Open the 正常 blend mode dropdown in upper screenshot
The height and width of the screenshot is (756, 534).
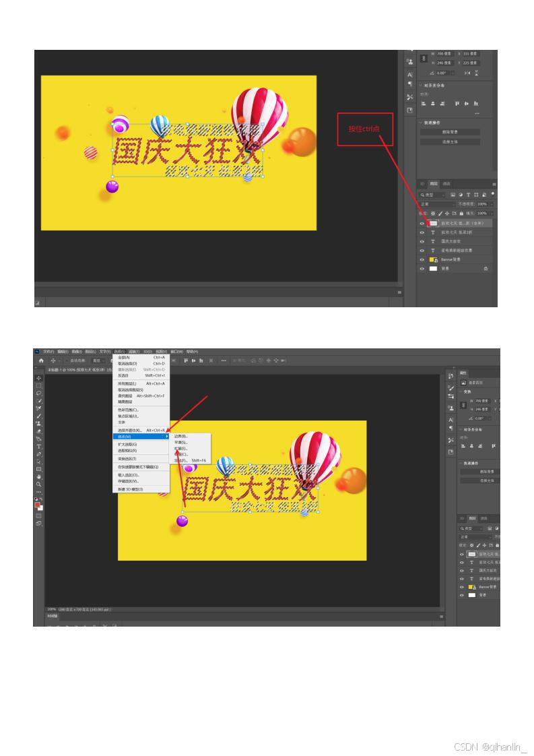pos(437,204)
